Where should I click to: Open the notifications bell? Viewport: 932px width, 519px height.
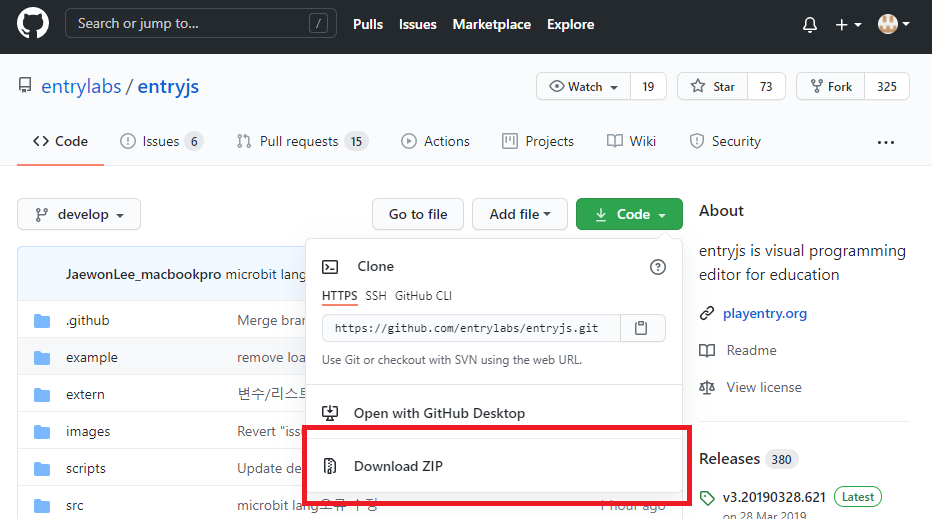click(x=810, y=24)
